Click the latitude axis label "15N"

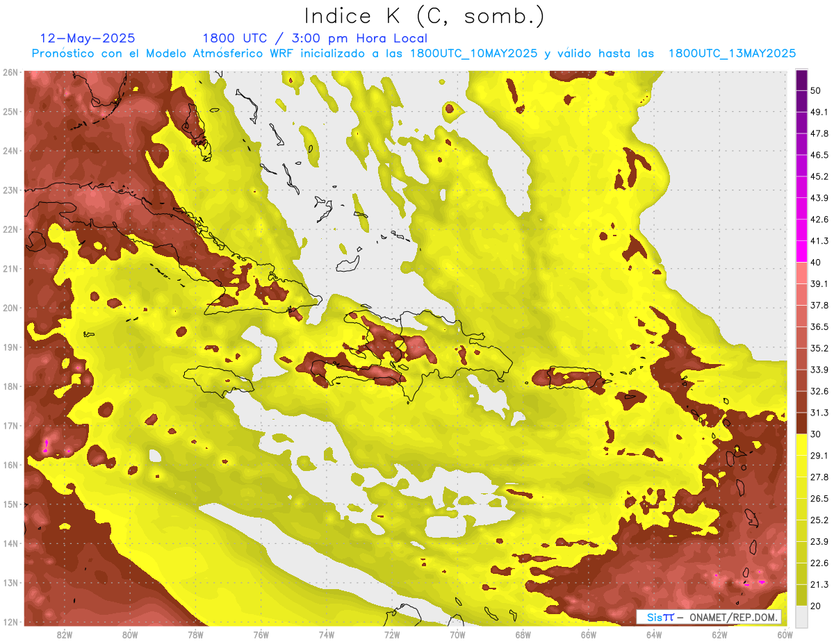pyautogui.click(x=10, y=504)
